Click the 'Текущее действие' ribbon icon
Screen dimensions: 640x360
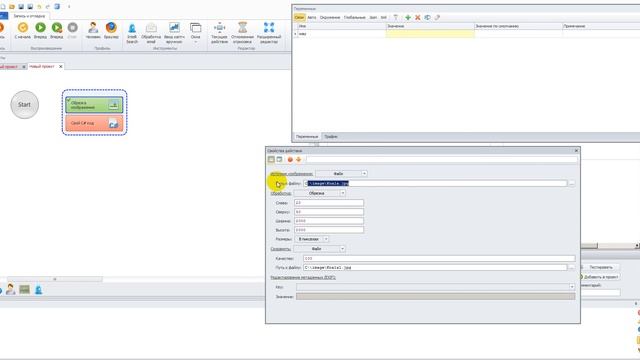tap(220, 28)
